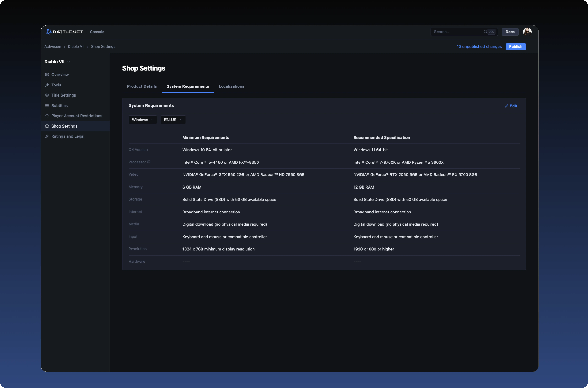Viewport: 588px width, 388px height.
Task: Click the Recommended Specification column header
Action: [x=382, y=138]
